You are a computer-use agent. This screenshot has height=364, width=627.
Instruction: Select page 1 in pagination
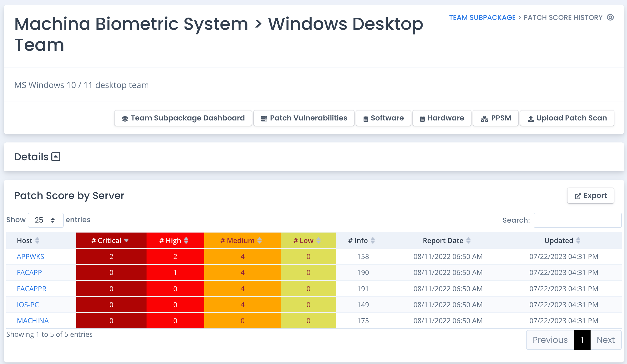[x=582, y=340]
